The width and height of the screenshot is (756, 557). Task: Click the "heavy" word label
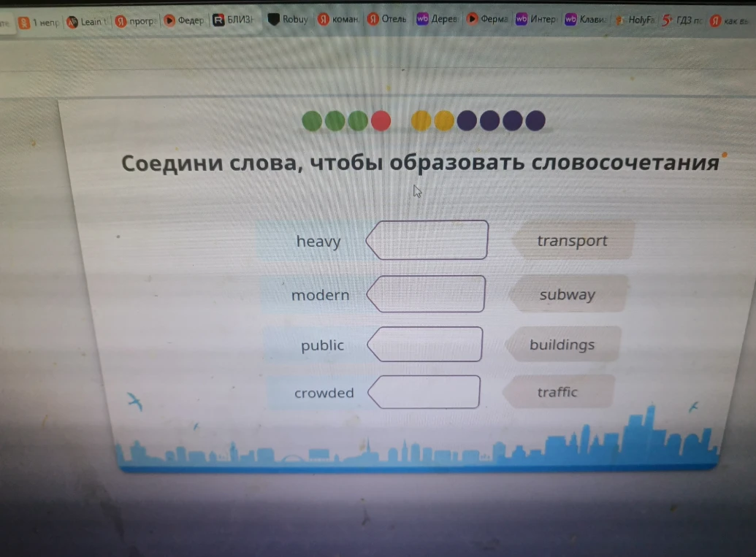pyautogui.click(x=318, y=241)
